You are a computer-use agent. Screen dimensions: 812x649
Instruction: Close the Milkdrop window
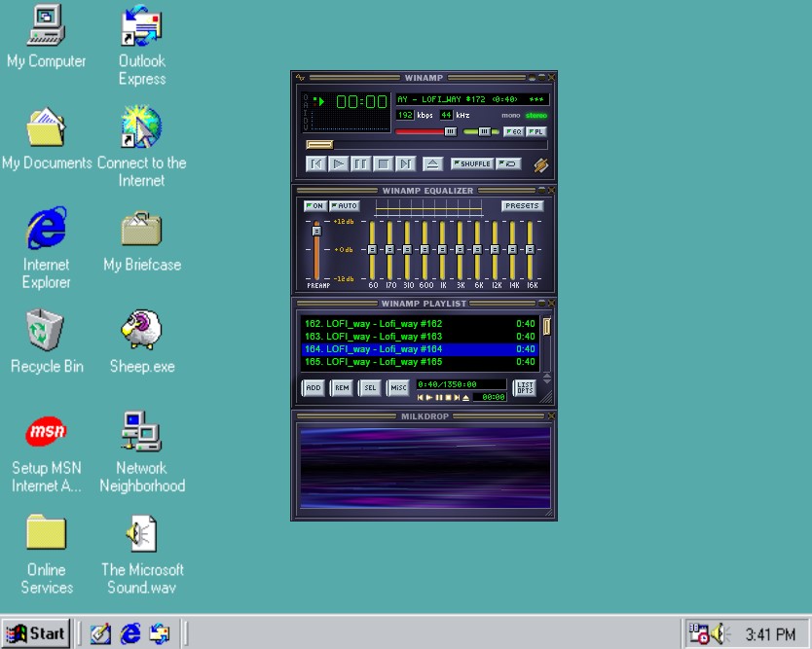[551, 416]
